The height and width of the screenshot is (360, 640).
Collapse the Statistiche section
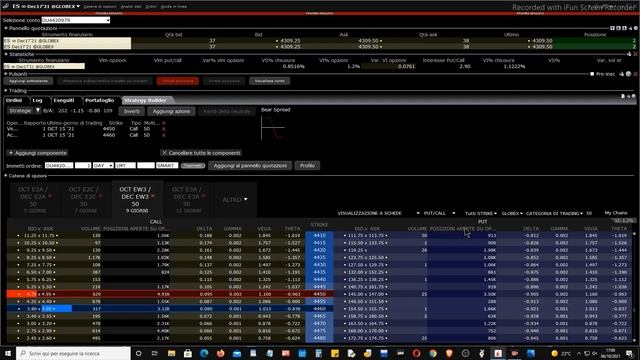point(6,54)
